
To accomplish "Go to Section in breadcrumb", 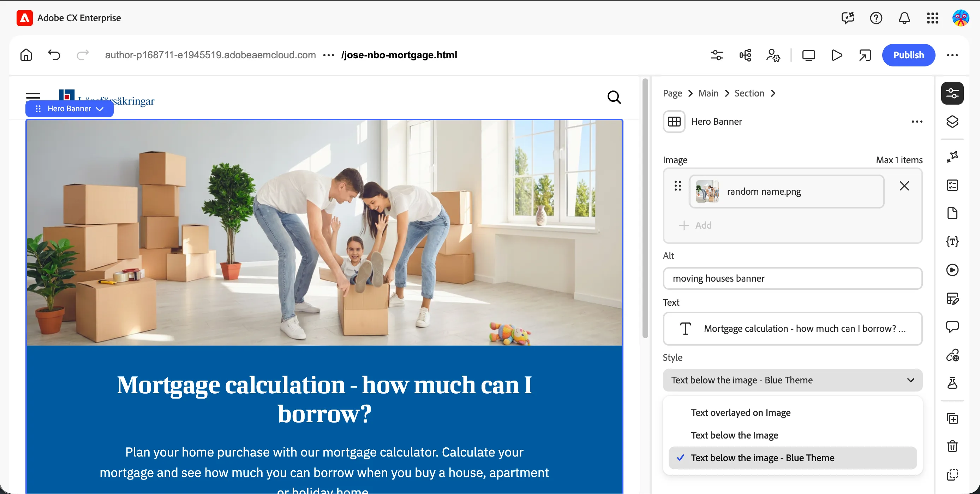I will tap(749, 93).
